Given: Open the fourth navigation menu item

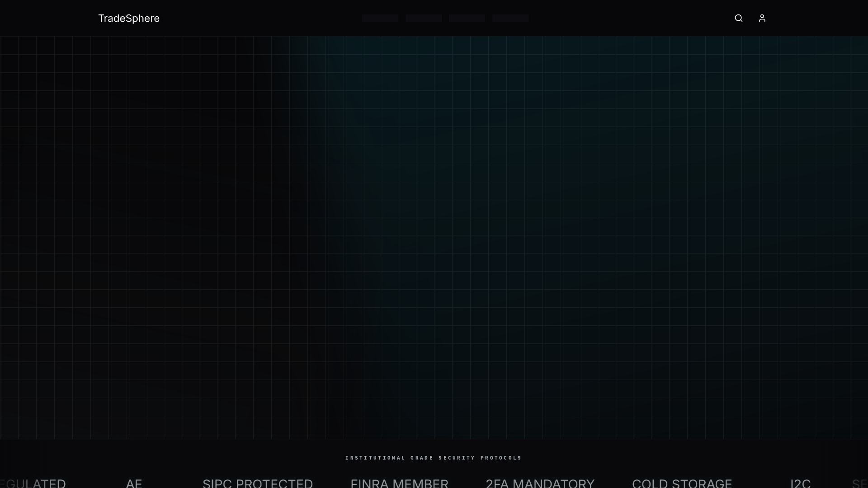Looking at the screenshot, I should 510,18.
